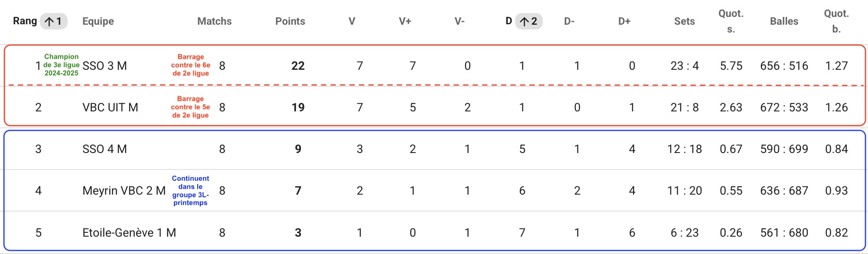Open team VBC UIT M
The width and height of the screenshot is (868, 254).
click(110, 107)
